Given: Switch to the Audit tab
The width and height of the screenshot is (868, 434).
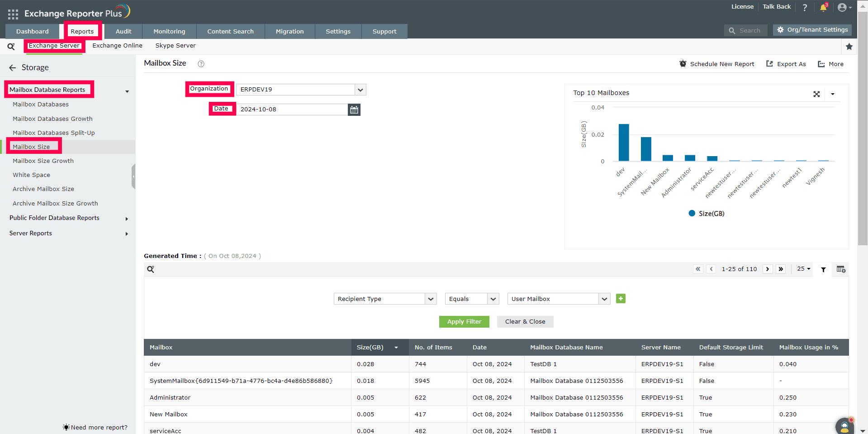Looking at the screenshot, I should point(123,31).
